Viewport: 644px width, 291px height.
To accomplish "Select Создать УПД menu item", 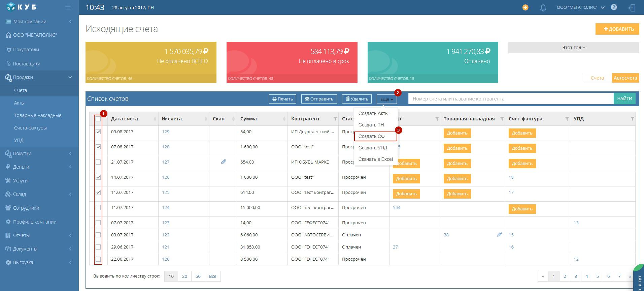I will pyautogui.click(x=376, y=148).
